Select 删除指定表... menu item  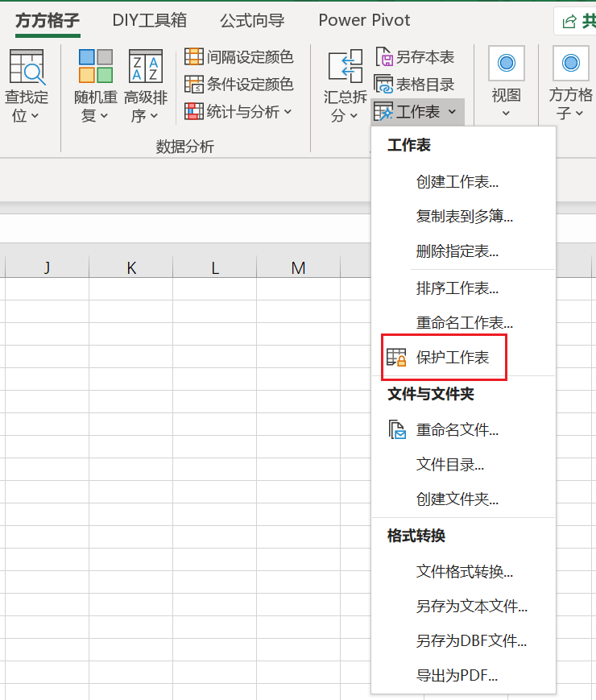(x=463, y=251)
